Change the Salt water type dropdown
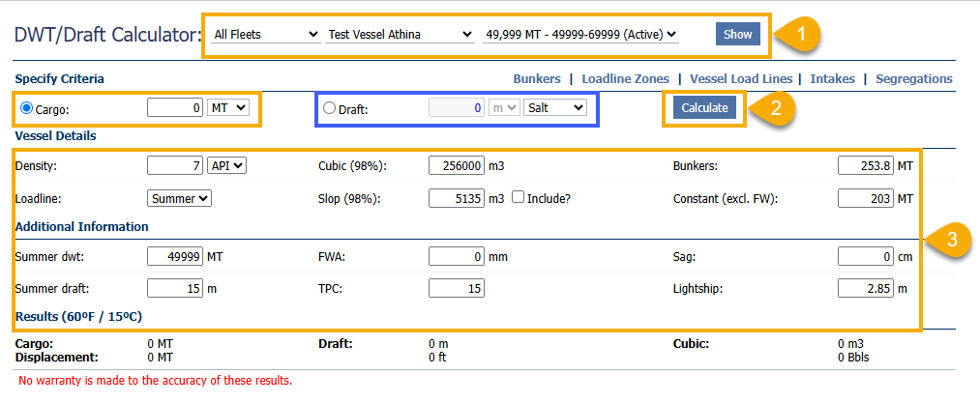 [554, 108]
